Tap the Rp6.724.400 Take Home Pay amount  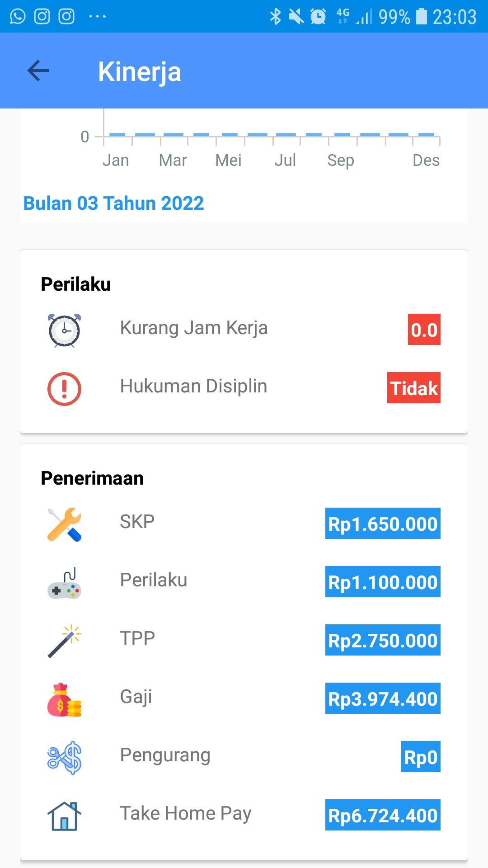point(383,815)
